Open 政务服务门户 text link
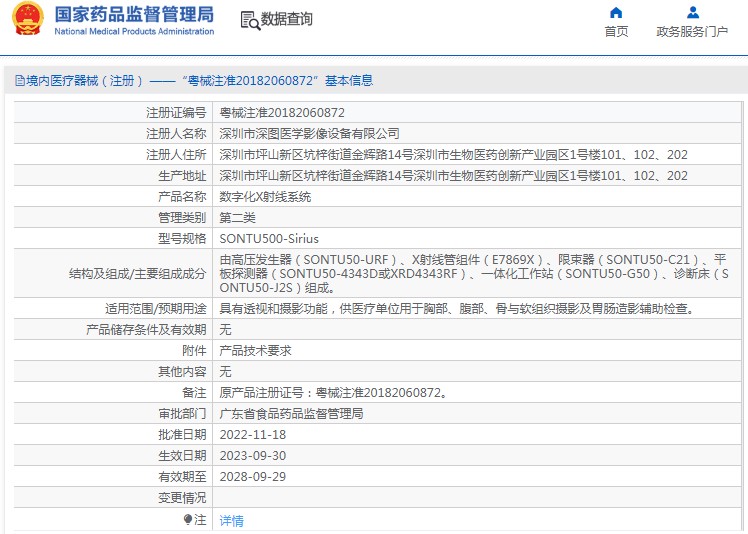This screenshot has width=748, height=534. click(692, 31)
